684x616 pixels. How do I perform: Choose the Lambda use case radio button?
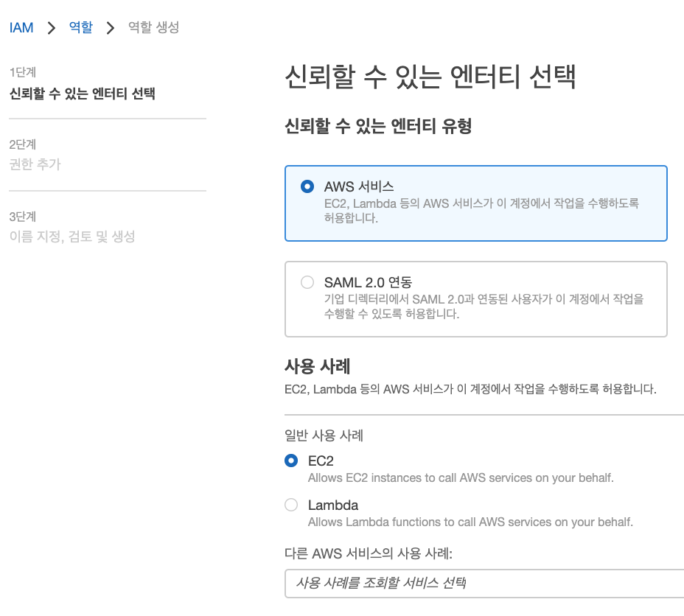[x=291, y=505]
